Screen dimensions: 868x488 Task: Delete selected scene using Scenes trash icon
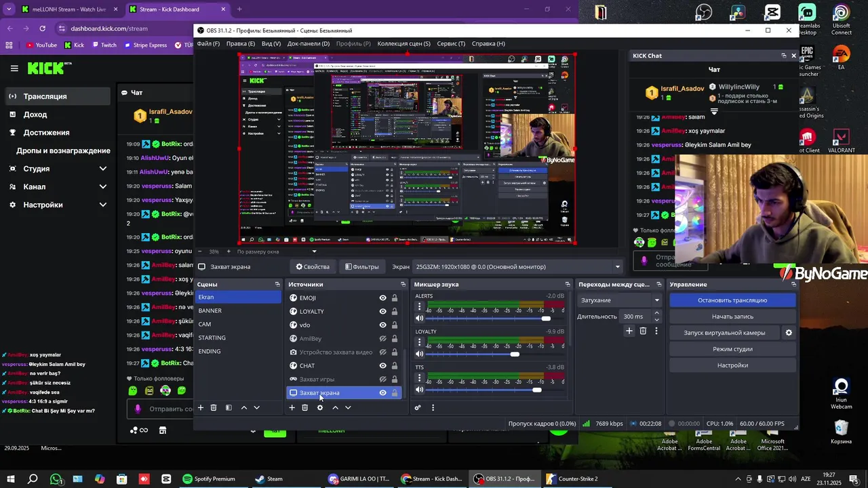[214, 407]
